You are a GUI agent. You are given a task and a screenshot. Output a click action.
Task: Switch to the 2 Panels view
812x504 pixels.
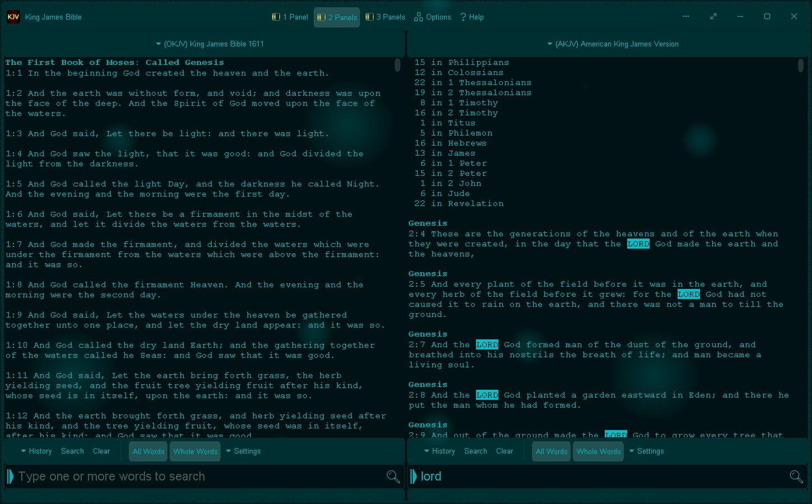pos(336,16)
